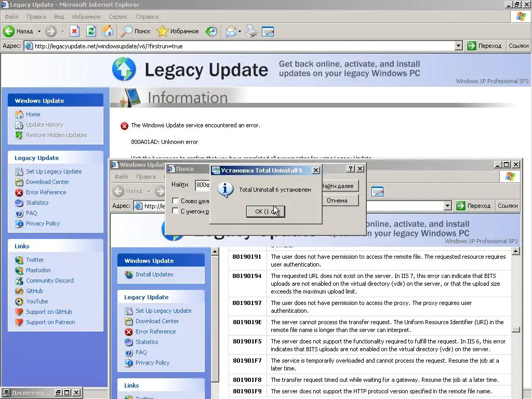This screenshot has width=532, height=399.
Task: Open Download Center in main window sidebar
Action: pos(47,182)
